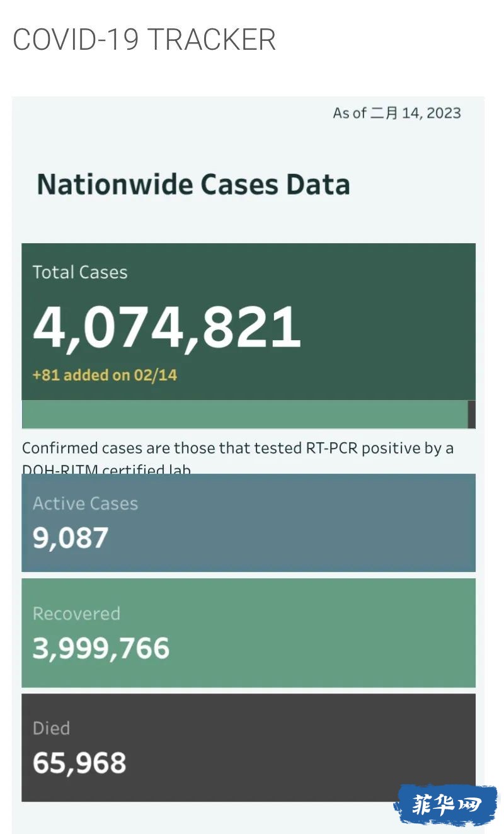This screenshot has width=504, height=834.
Task: Click the light green recovered progress bar
Action: pos(244,414)
